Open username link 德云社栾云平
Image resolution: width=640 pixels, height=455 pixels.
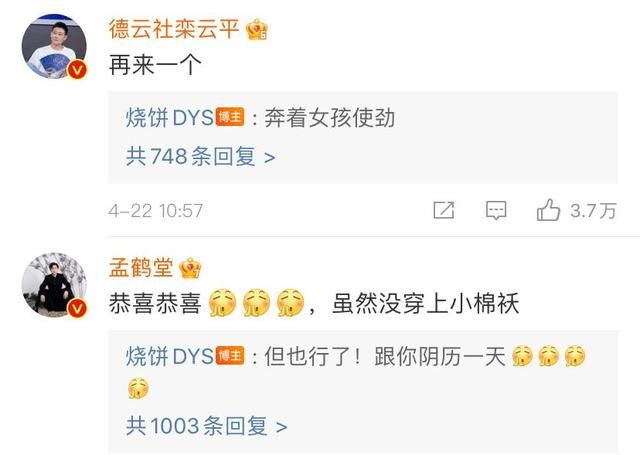pyautogui.click(x=174, y=29)
